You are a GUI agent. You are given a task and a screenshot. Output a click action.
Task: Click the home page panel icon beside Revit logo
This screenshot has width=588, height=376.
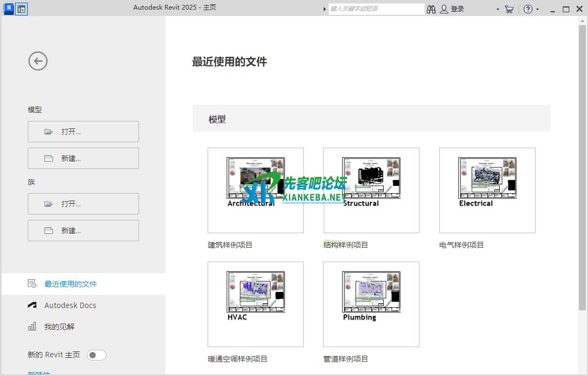(x=21, y=9)
